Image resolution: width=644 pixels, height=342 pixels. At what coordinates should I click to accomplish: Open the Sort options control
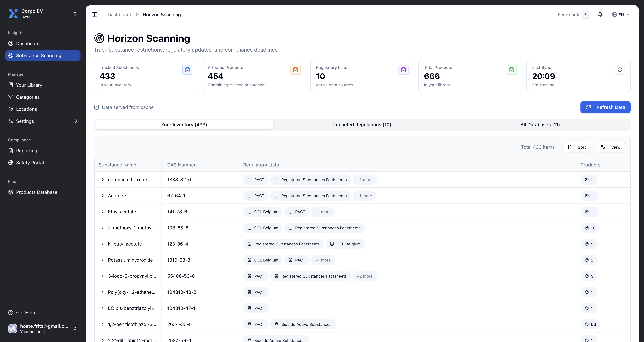click(x=576, y=147)
